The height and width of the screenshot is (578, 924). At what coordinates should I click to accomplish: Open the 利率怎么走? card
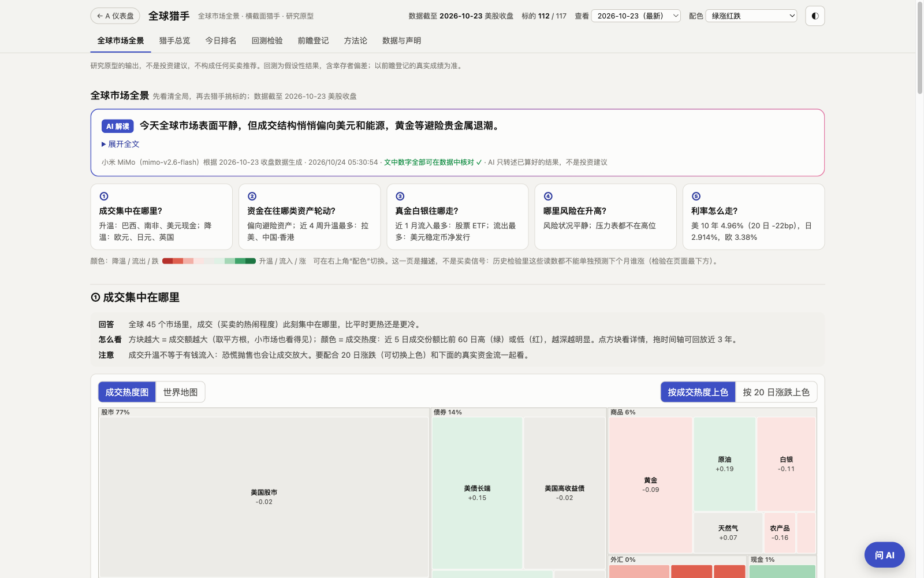point(754,217)
